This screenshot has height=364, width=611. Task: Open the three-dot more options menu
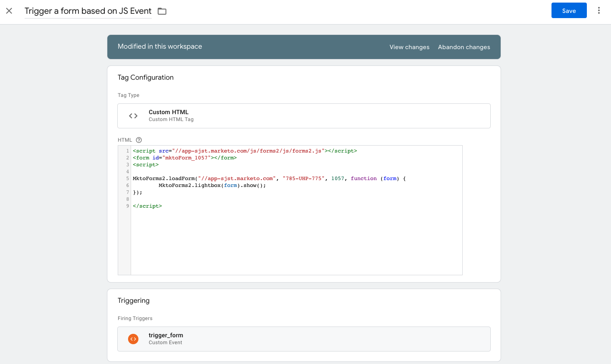[x=599, y=10]
